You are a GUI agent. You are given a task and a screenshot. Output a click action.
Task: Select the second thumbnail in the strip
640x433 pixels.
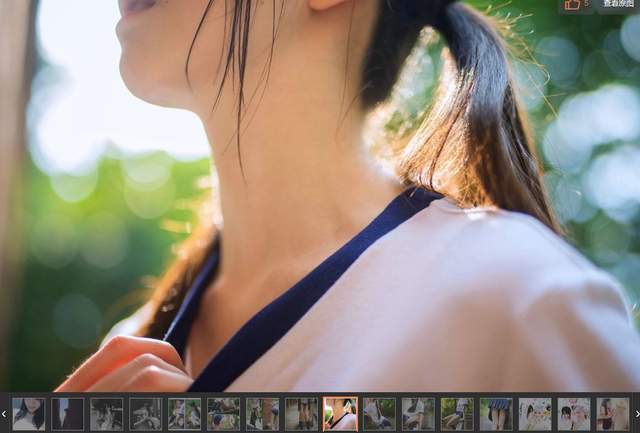click(x=68, y=413)
